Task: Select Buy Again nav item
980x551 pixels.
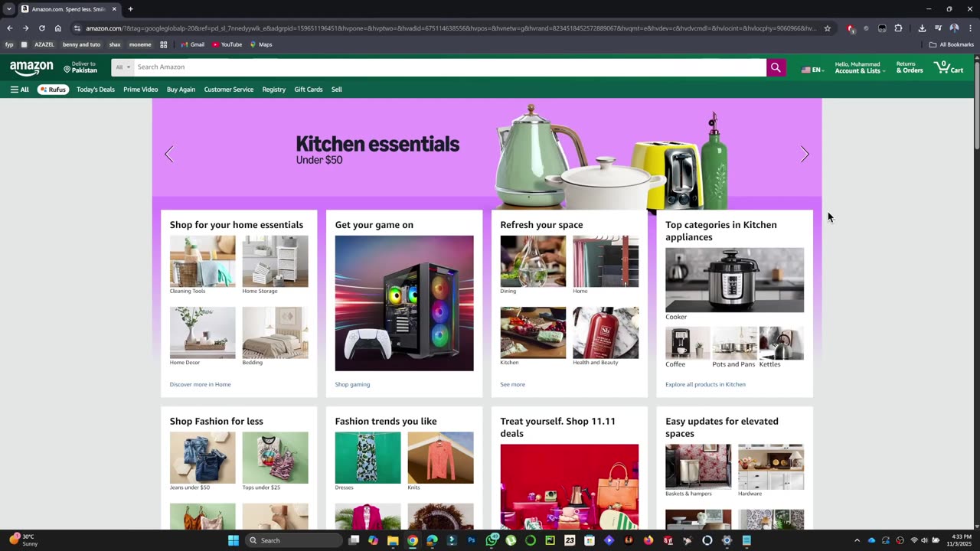Action: coord(181,90)
